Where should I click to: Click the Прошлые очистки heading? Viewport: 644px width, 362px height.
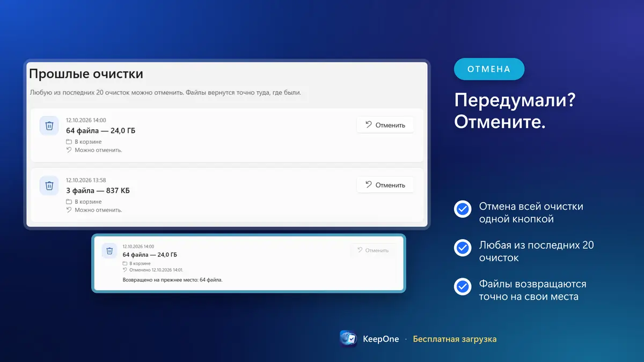pyautogui.click(x=86, y=74)
